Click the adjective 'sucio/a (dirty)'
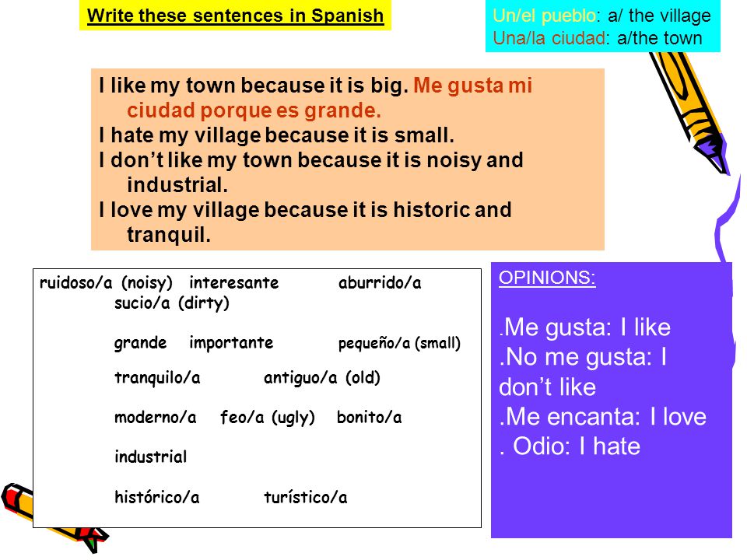Image resolution: width=747 pixels, height=560 pixels. pos(171,303)
